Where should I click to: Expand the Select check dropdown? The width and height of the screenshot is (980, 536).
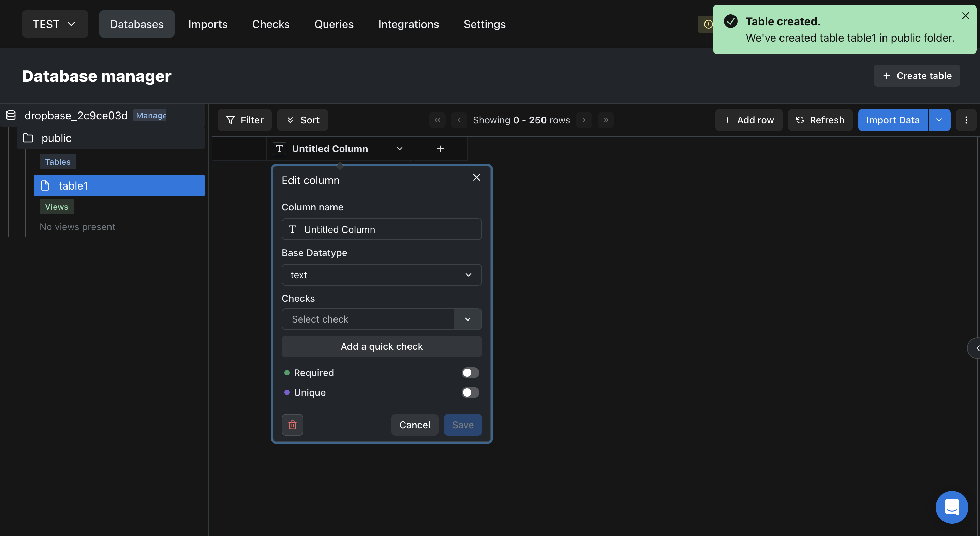[x=467, y=319]
